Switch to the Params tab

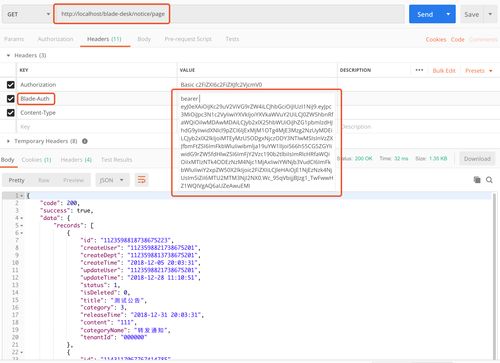click(14, 39)
